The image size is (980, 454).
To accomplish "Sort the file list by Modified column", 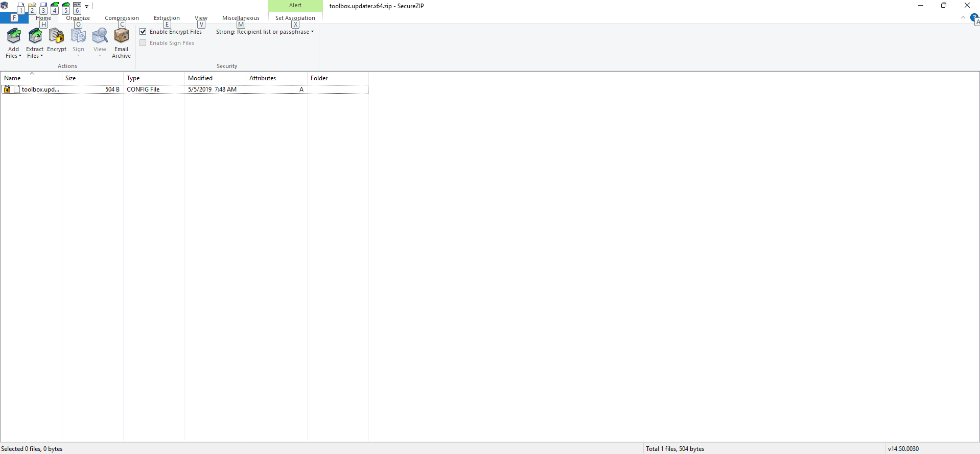I will pyautogui.click(x=200, y=78).
